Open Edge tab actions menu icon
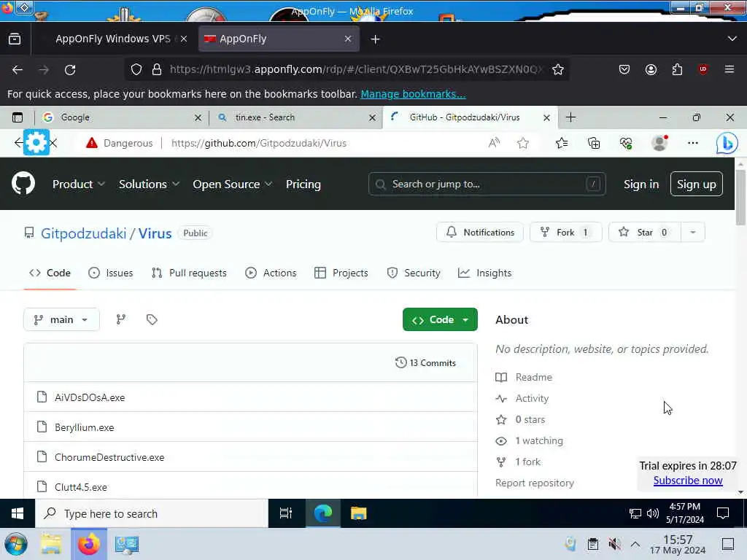Image resolution: width=747 pixels, height=560 pixels. [18, 117]
